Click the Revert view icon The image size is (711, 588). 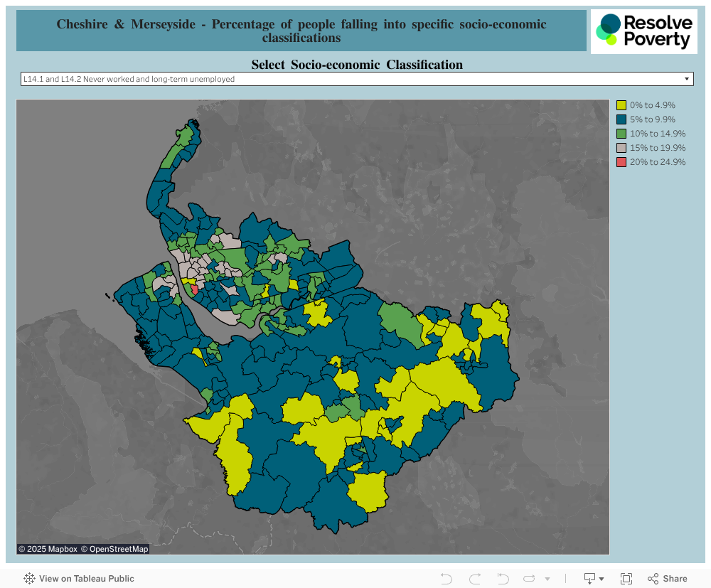click(x=503, y=579)
